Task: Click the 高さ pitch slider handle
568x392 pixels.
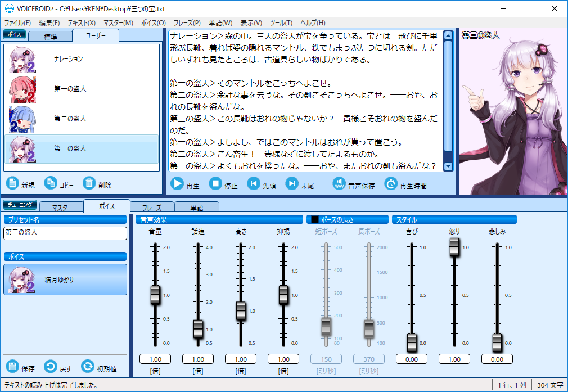Action: point(241,311)
